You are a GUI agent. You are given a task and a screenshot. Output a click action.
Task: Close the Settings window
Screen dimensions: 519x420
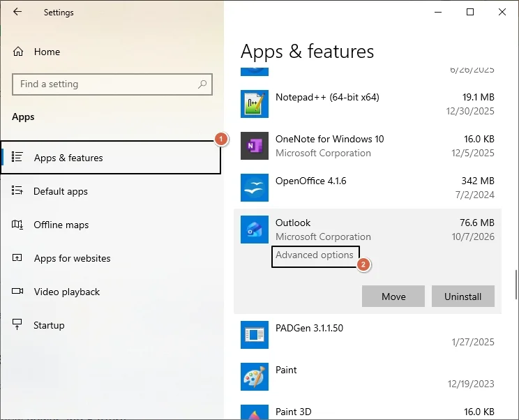[x=502, y=12]
